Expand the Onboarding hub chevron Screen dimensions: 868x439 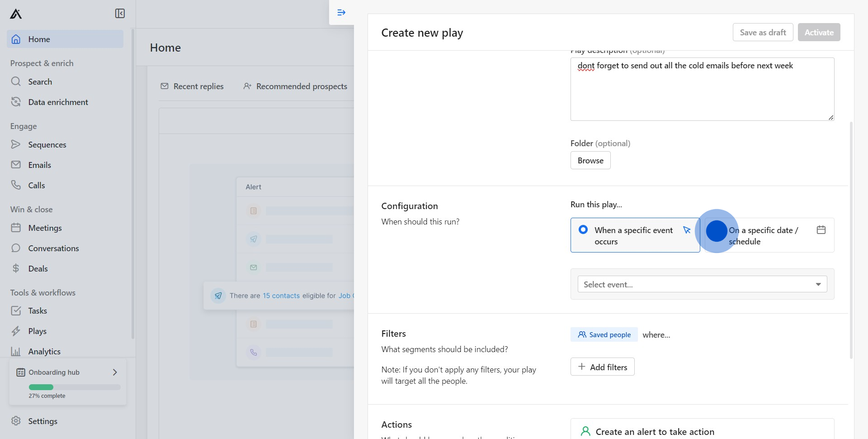pyautogui.click(x=115, y=372)
